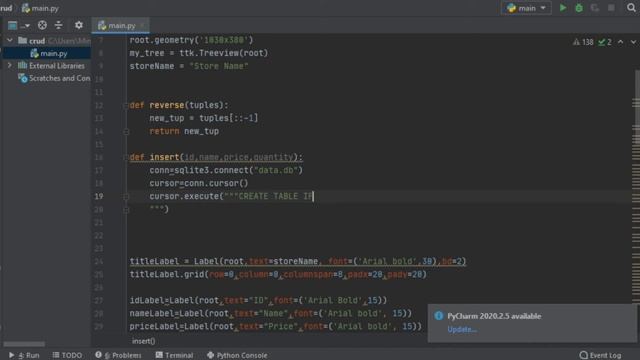Click the locate opened file target icon
Image resolution: width=640 pixels, height=360 pixels.
[x=42, y=25]
